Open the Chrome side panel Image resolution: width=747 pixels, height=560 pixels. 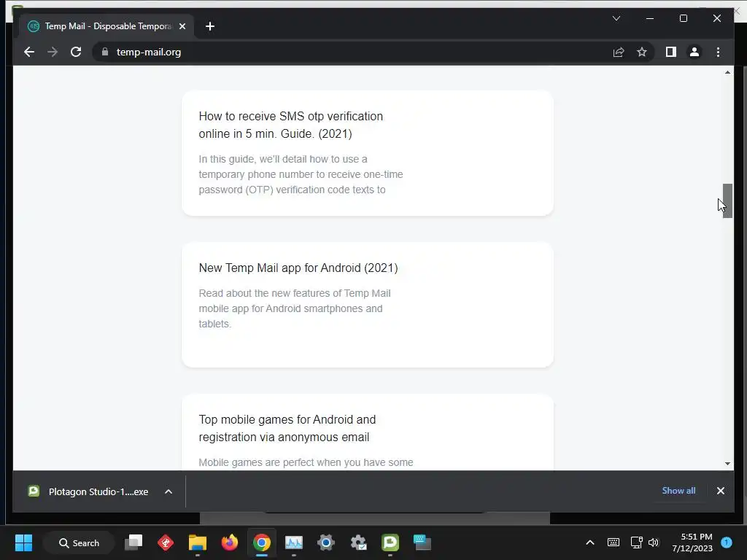tap(671, 52)
